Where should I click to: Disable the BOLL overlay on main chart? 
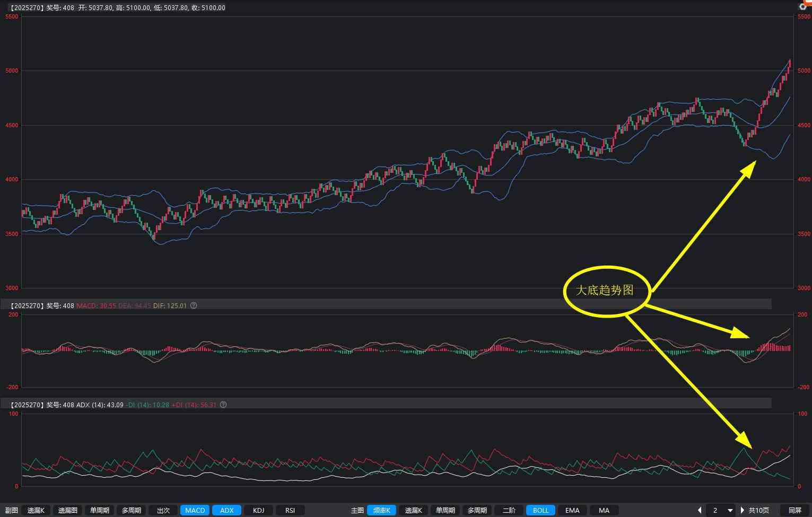click(540, 510)
